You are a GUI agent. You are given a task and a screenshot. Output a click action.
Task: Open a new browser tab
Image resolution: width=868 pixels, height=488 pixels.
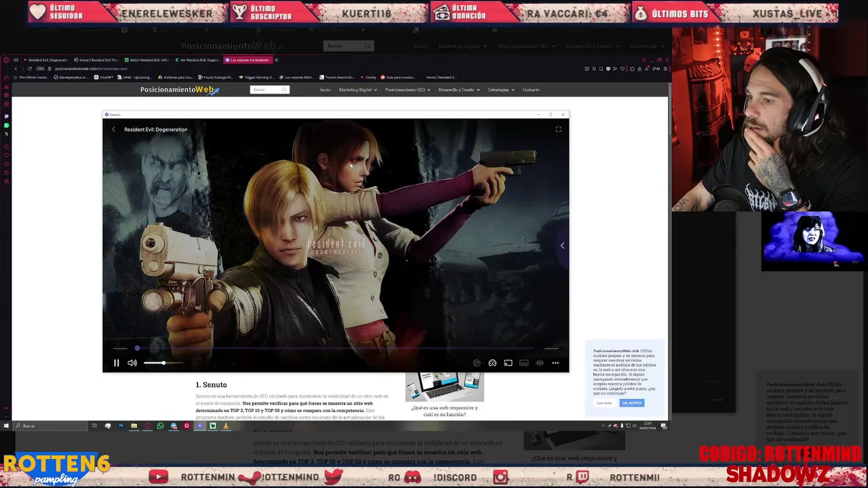pos(276,60)
